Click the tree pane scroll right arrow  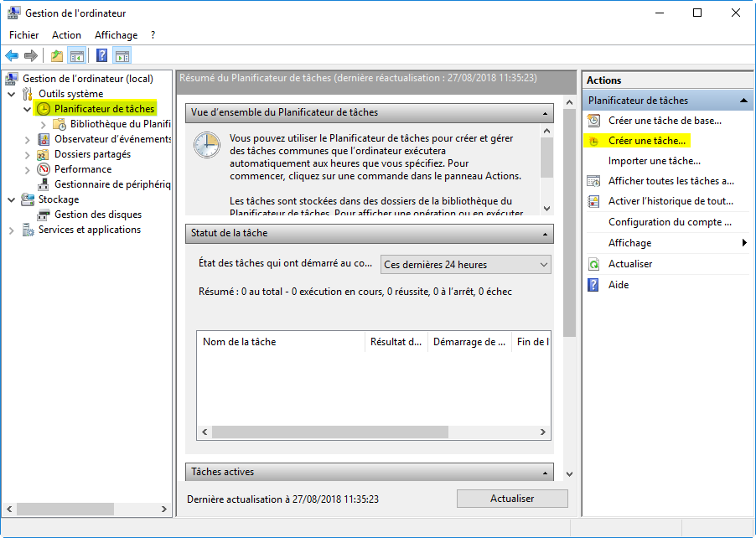point(164,509)
